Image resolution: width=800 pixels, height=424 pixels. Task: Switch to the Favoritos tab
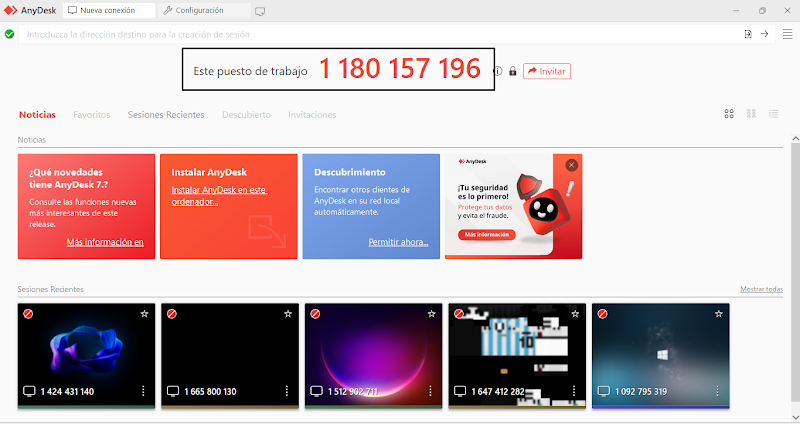pyautogui.click(x=91, y=115)
